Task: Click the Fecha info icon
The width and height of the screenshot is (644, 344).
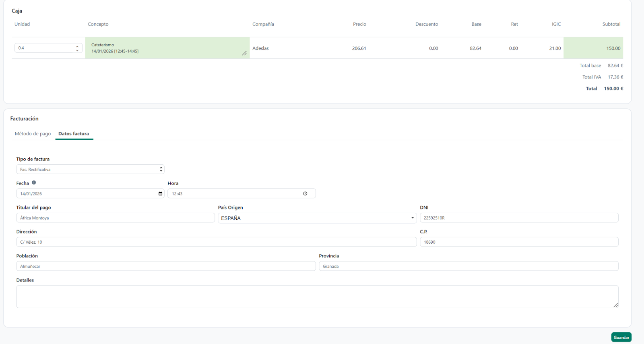Action: (x=34, y=182)
